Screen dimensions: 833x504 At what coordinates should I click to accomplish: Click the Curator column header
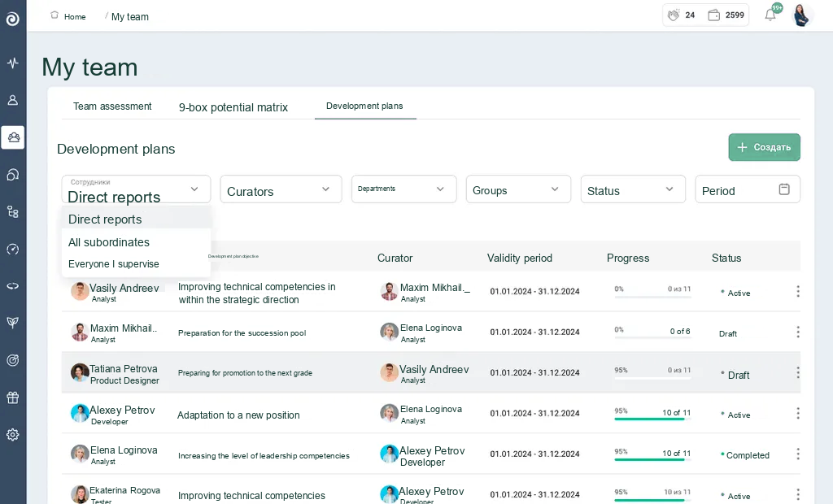395,259
